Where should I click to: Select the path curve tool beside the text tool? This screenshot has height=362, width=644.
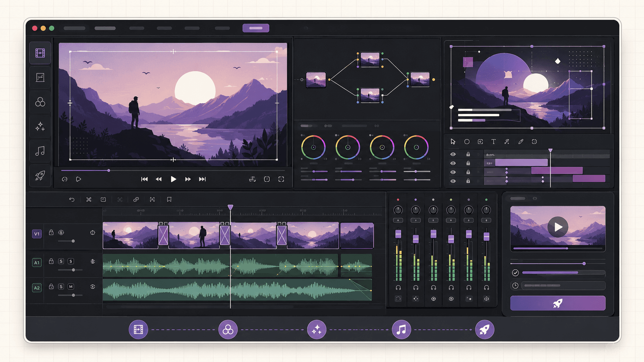pos(507,142)
